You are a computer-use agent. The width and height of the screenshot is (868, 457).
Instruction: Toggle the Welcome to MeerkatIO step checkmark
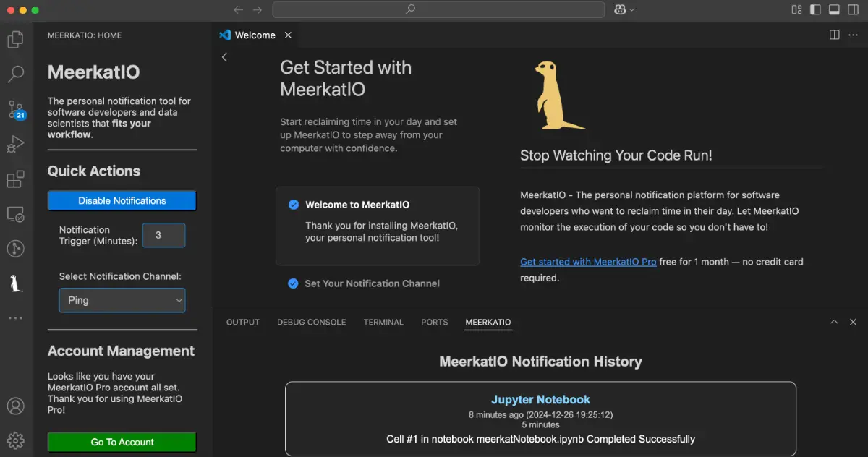point(293,204)
